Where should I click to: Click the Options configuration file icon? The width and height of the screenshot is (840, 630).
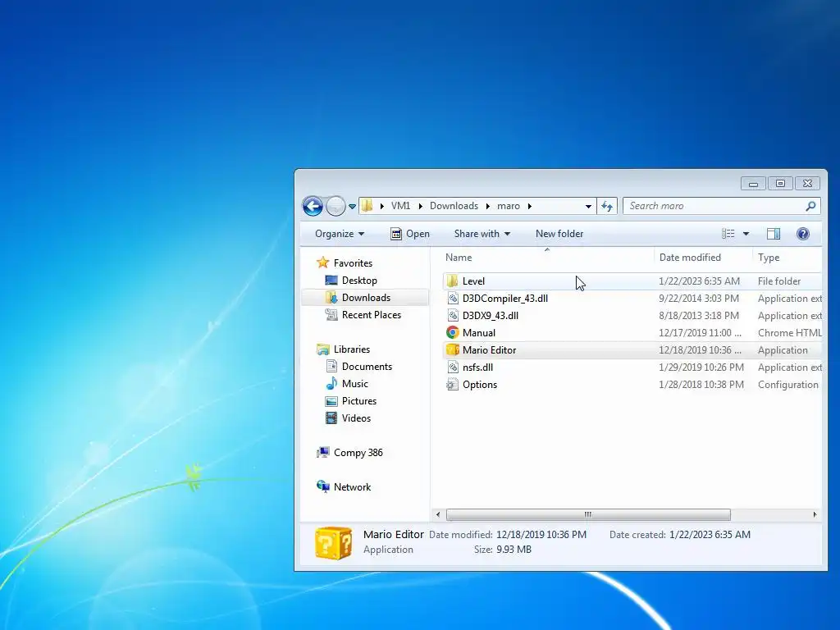coord(453,385)
